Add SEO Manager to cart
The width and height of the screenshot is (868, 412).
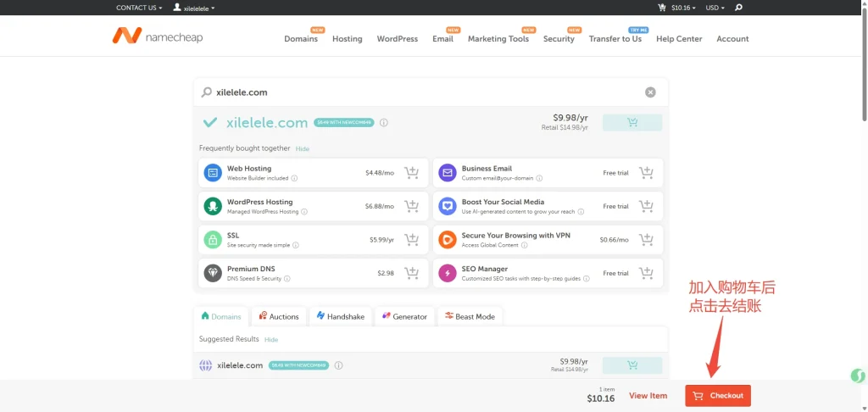click(x=646, y=273)
